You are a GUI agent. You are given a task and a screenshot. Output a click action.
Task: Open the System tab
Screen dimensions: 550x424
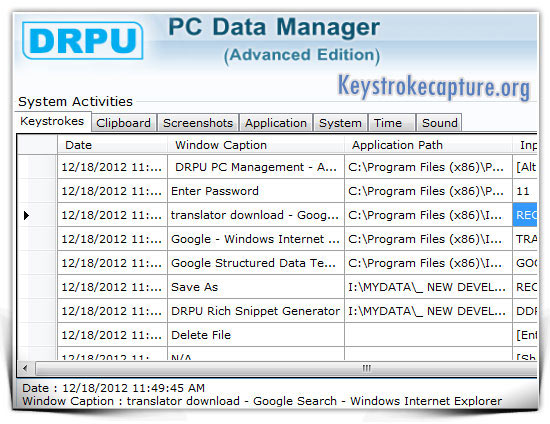pos(340,123)
